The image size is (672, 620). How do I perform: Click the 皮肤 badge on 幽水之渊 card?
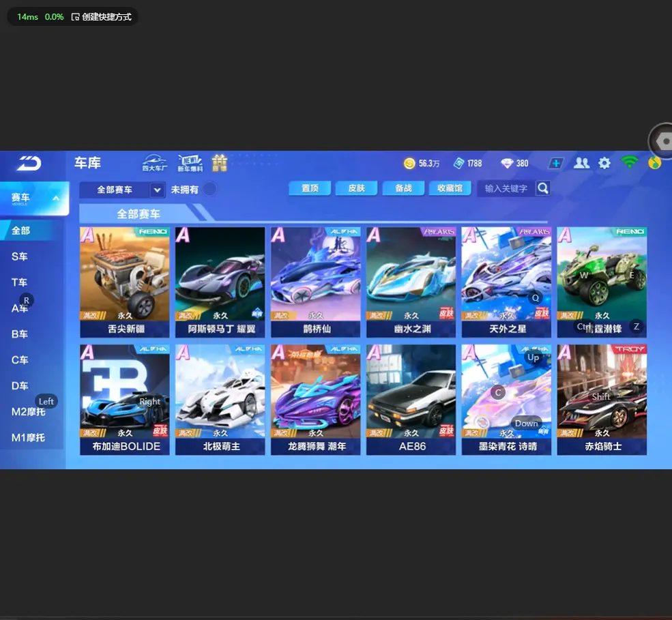tap(446, 314)
